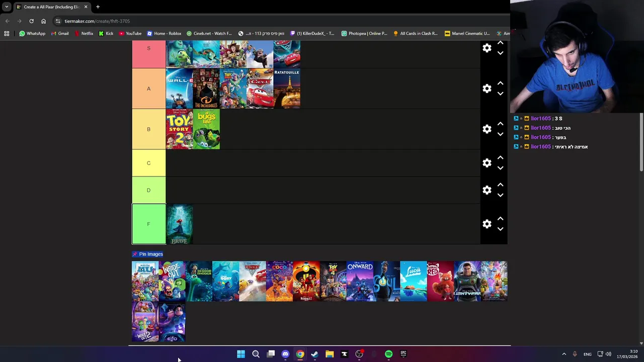Select the Onward poster
644x362 pixels.
point(360,281)
